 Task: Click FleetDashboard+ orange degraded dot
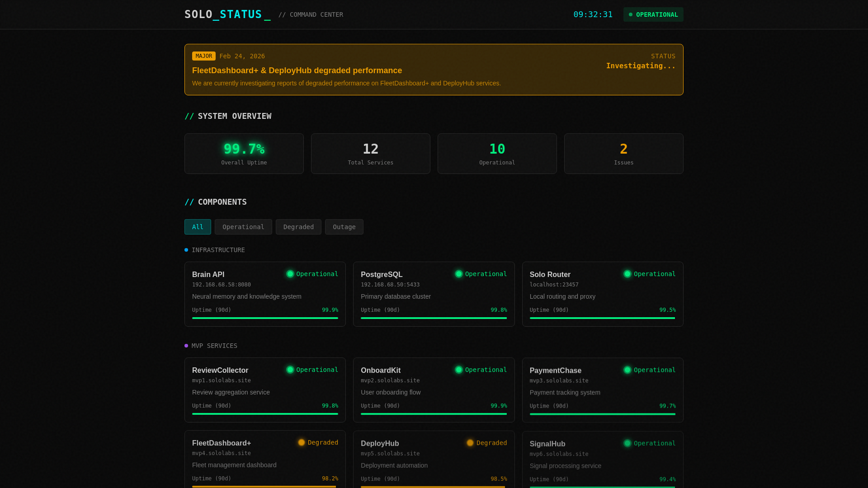[302, 442]
